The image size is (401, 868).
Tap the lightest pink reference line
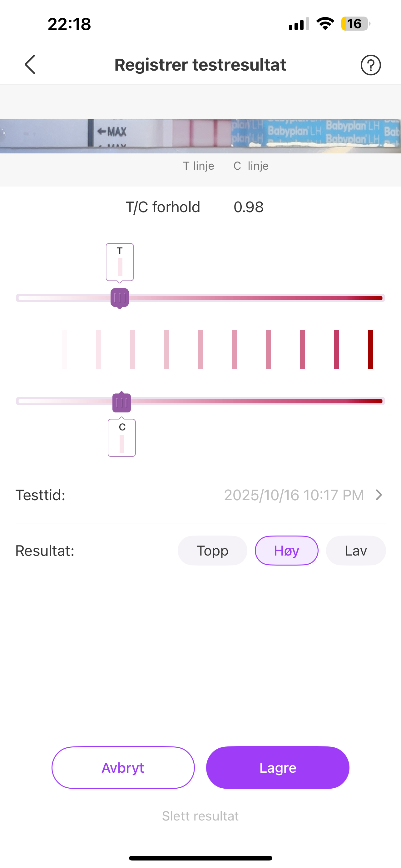coord(65,349)
